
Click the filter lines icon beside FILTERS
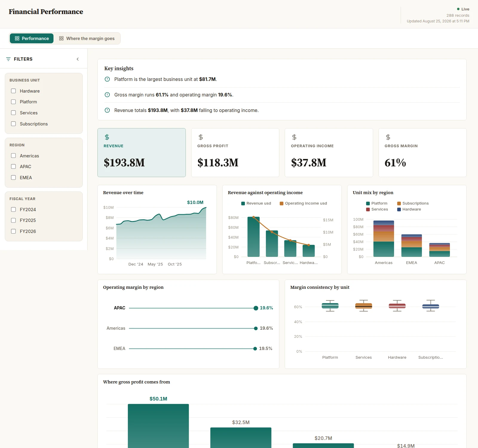tap(8, 59)
